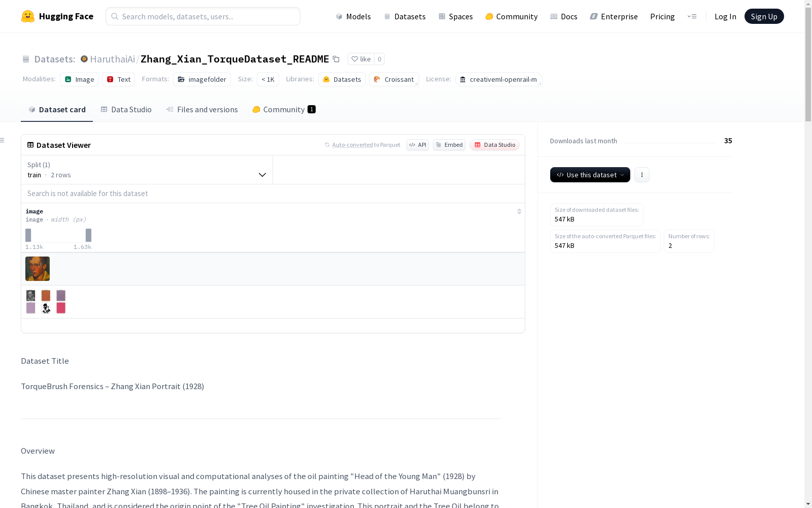Copy dataset name with the copy icon
The image size is (812, 508).
click(x=336, y=59)
